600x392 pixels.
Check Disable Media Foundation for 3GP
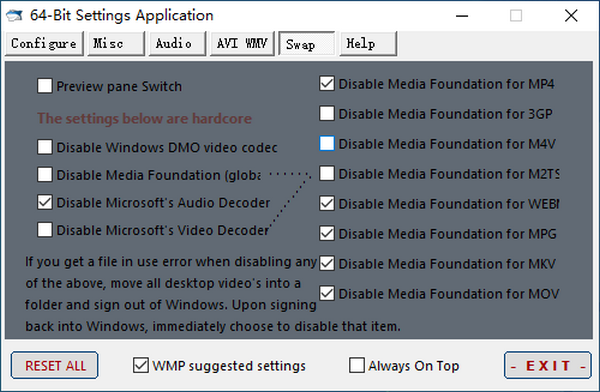click(x=327, y=113)
